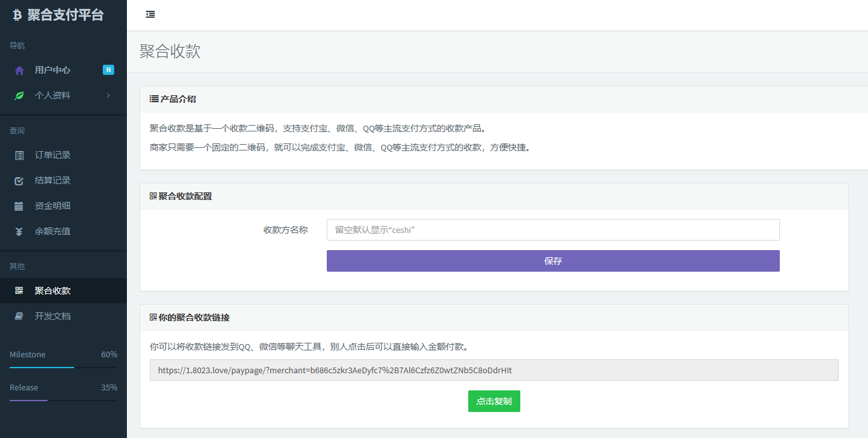Click the 结算记录 check icon
The width and height of the screenshot is (868, 438).
point(19,181)
